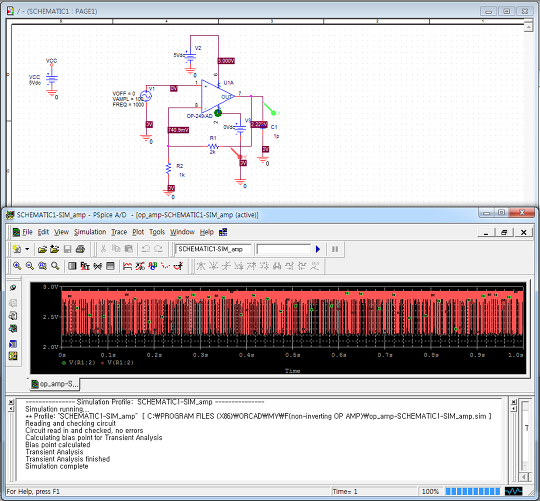Viewport: 540px width, 501px height.
Task: Click the third icon in the left sidebar
Action: pyautogui.click(x=13, y=316)
